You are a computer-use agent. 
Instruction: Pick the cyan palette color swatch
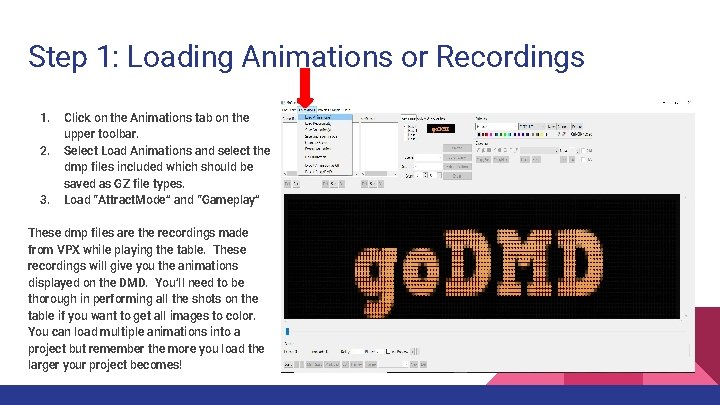(510, 135)
